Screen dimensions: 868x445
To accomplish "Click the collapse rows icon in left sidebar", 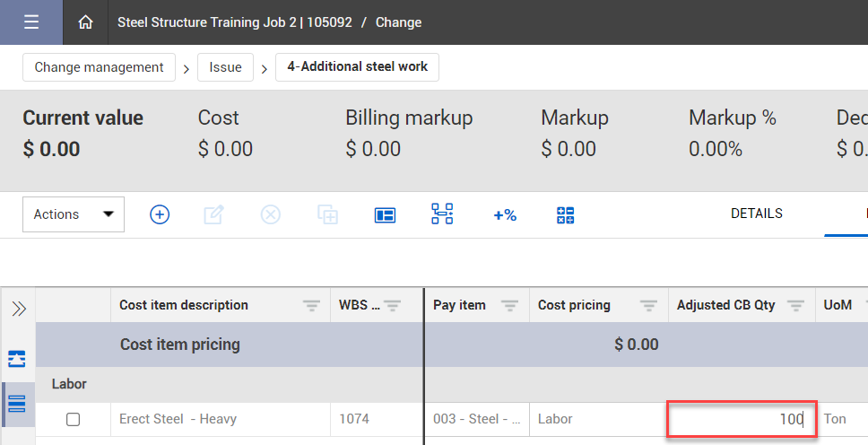I will pyautogui.click(x=17, y=359).
